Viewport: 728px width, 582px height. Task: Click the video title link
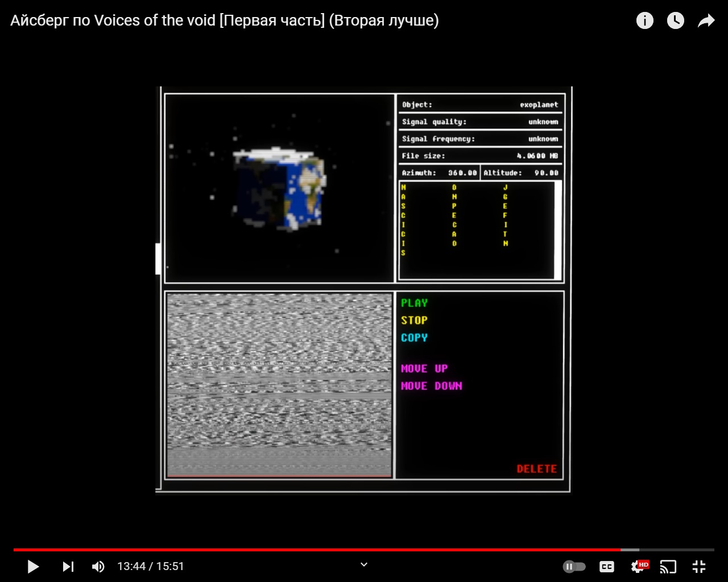tap(224, 21)
